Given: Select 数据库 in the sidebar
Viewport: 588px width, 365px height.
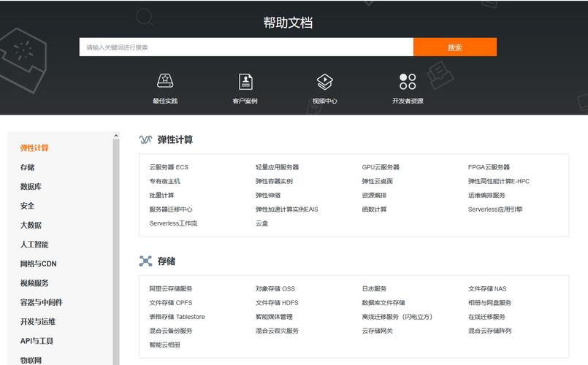Looking at the screenshot, I should (x=31, y=187).
